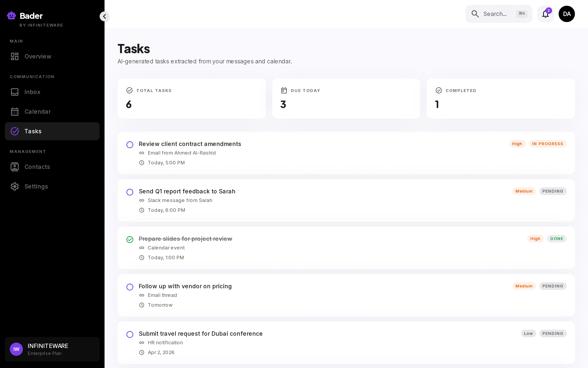Image resolution: width=588 pixels, height=368 pixels.
Task: Click High badge on Prepare slides task
Action: (x=535, y=239)
